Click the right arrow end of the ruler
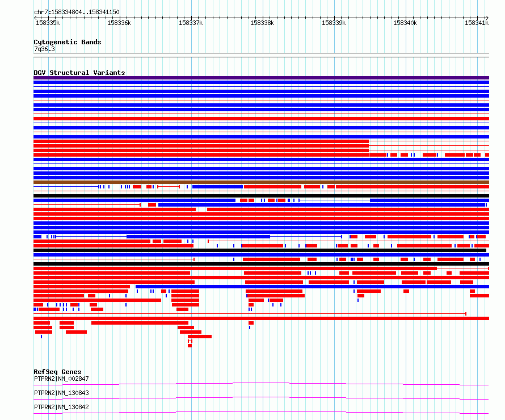Image resolution: width=505 pixels, height=420 pixels. (487, 18)
